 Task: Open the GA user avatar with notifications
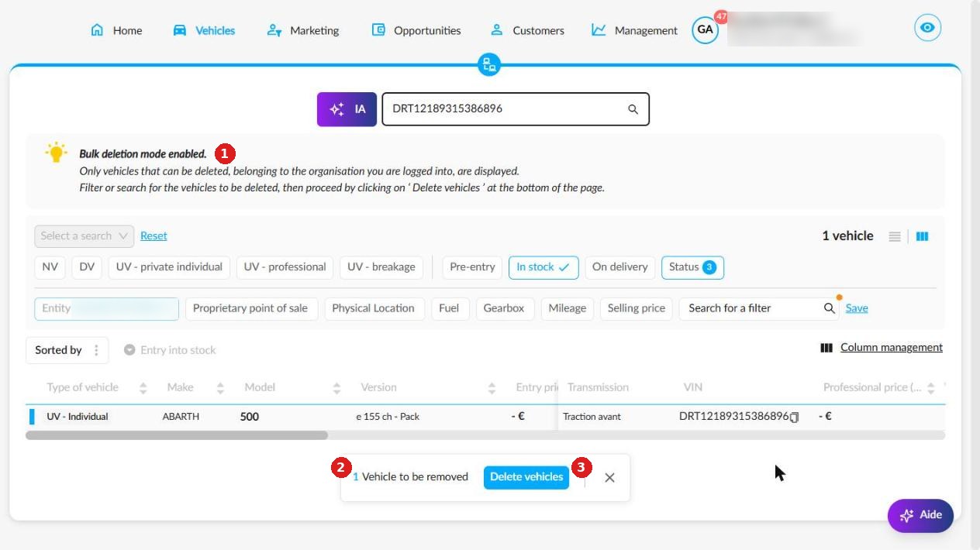coord(705,29)
